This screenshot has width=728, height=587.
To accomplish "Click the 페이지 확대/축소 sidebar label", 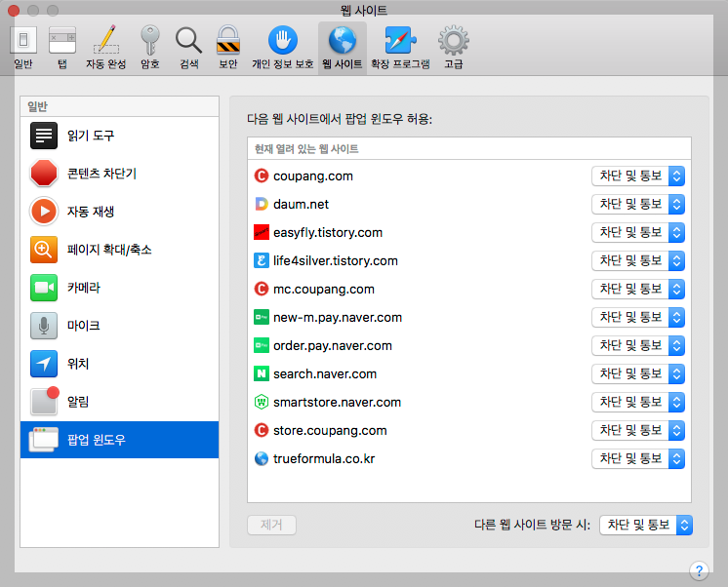I will (x=109, y=250).
